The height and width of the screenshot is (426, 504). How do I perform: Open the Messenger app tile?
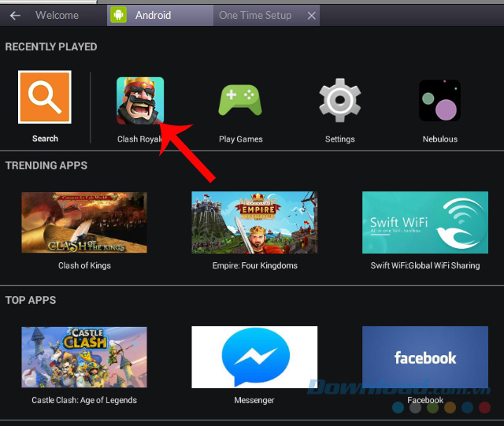coord(254,357)
